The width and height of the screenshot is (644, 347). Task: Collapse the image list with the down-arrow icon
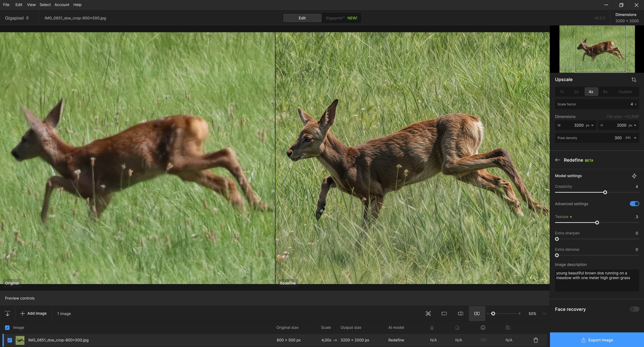coord(7,313)
